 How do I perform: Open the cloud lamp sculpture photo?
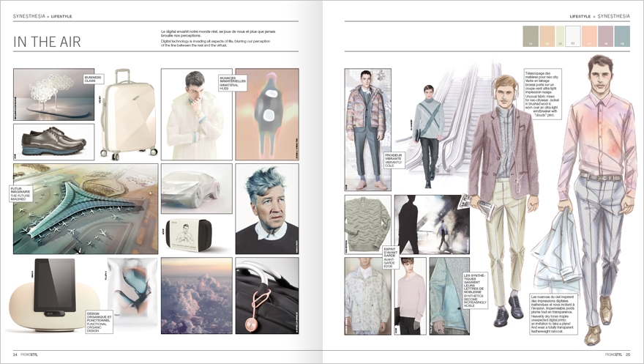click(x=54, y=94)
